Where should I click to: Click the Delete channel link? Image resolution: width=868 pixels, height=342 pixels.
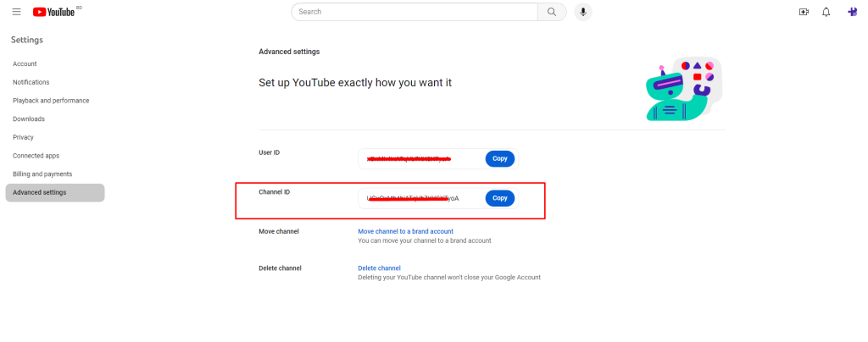click(x=379, y=268)
